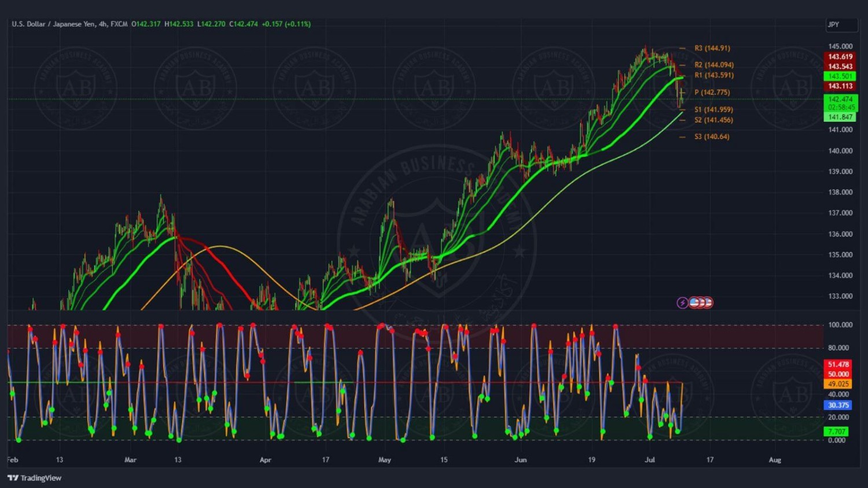868x488 pixels.
Task: Open the leftmost US flag economic event
Action: click(694, 302)
